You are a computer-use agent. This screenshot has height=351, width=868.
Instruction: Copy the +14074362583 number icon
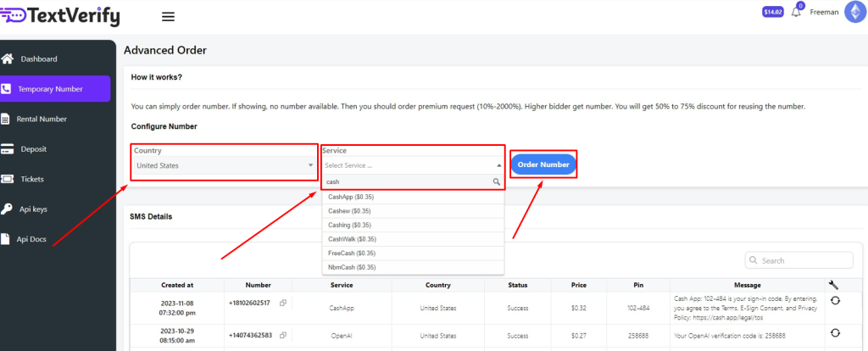[283, 335]
